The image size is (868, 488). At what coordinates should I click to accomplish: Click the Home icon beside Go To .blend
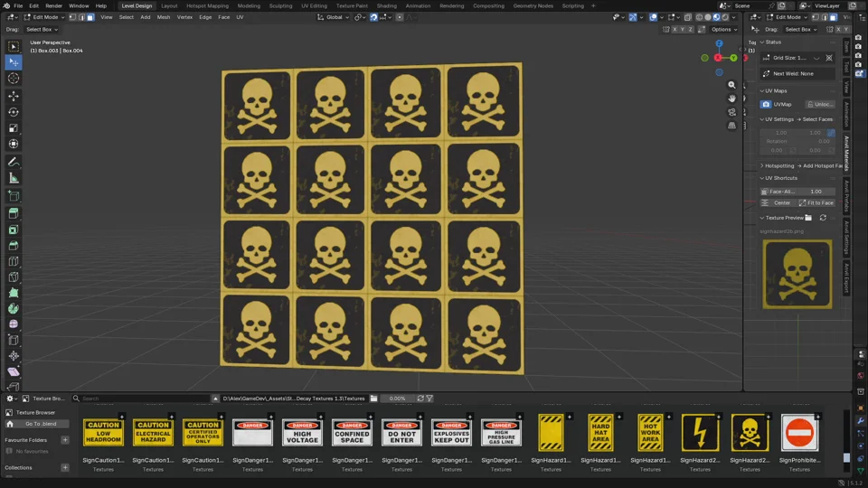pos(9,424)
